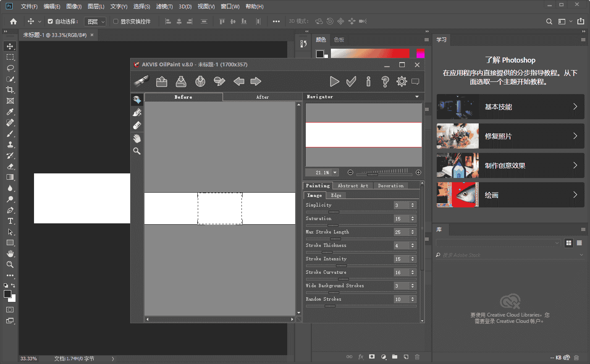
Task: Click the AKVIS undo back arrow
Action: point(239,81)
